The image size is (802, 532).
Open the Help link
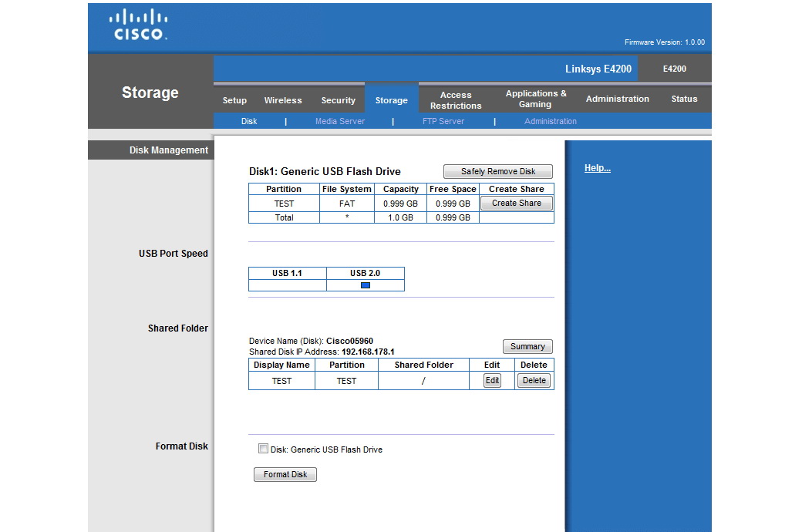[597, 168]
